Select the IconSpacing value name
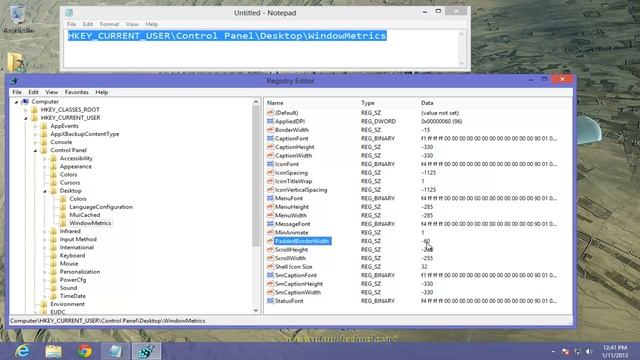640x360 pixels. click(x=291, y=173)
